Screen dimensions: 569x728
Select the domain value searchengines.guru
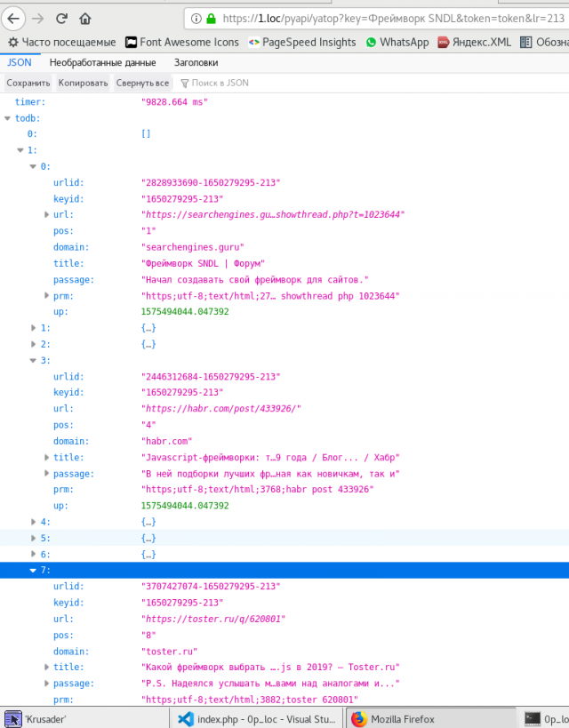pos(193,247)
